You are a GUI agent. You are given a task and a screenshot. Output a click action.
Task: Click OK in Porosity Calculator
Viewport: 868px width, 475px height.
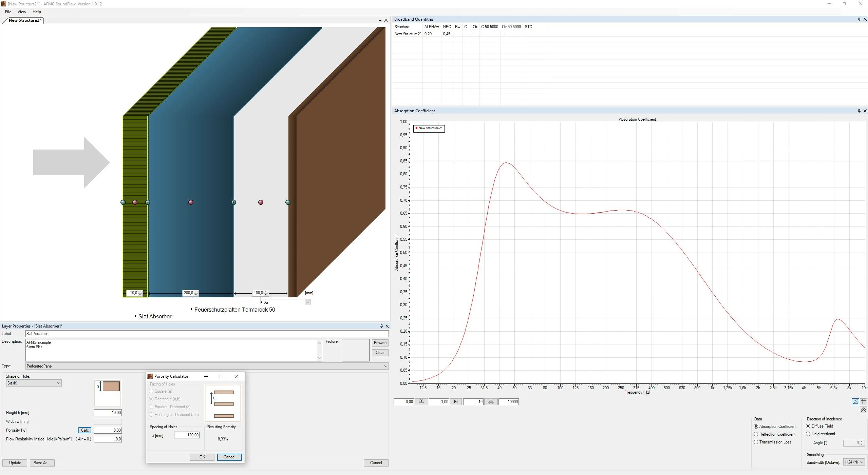(x=202, y=457)
